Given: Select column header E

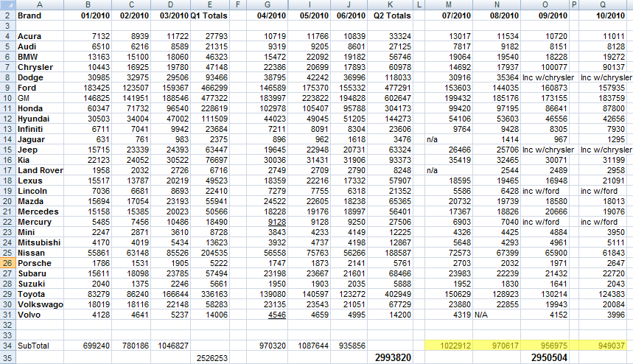Looking at the screenshot, I should 209,5.
